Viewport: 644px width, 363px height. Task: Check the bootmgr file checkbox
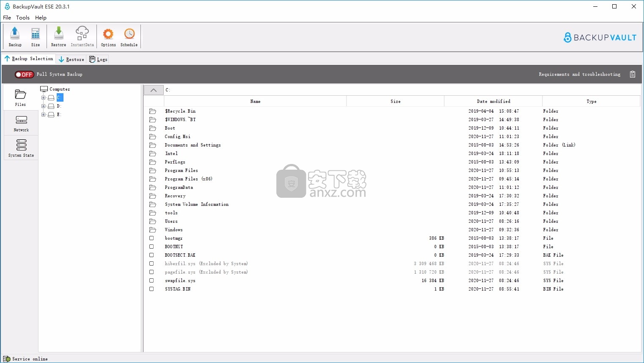pos(151,238)
